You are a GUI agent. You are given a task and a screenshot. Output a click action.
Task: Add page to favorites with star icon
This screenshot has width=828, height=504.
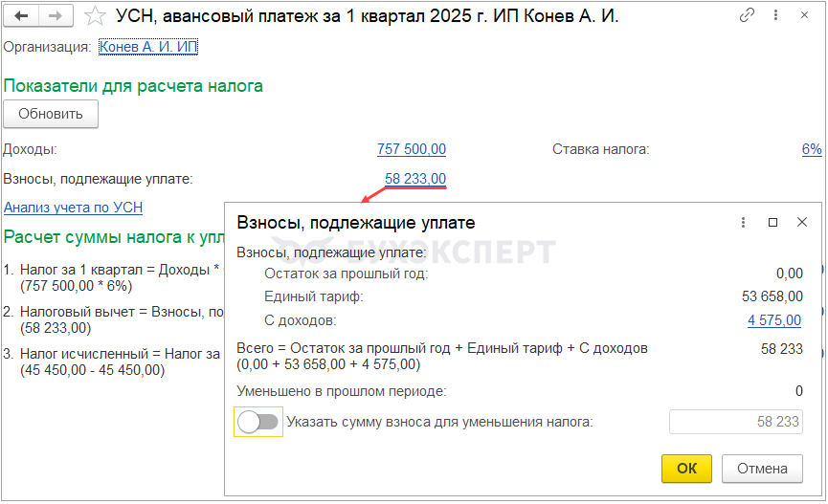(95, 16)
